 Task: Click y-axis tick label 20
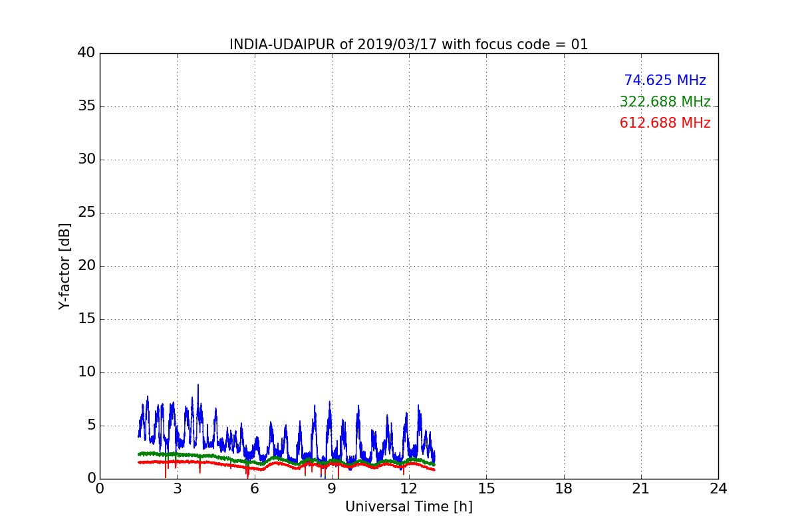pos(86,266)
